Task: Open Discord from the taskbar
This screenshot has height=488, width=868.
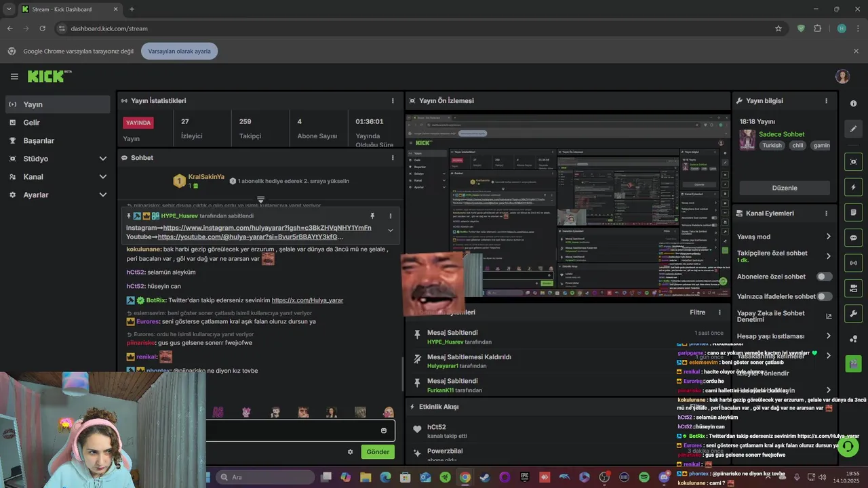Action: (x=664, y=477)
